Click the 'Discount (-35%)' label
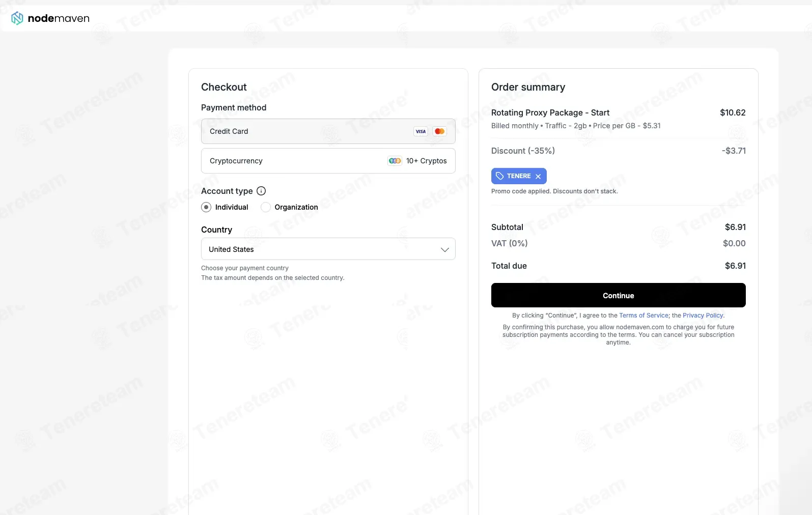 tap(523, 151)
